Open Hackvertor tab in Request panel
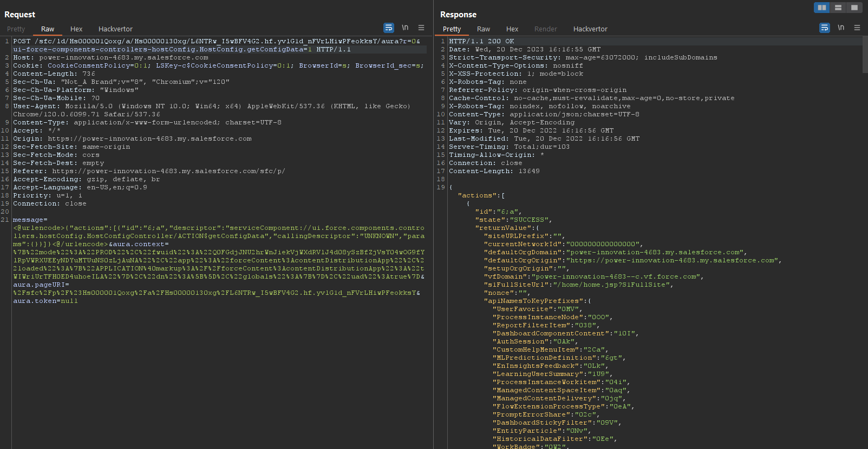 [115, 29]
